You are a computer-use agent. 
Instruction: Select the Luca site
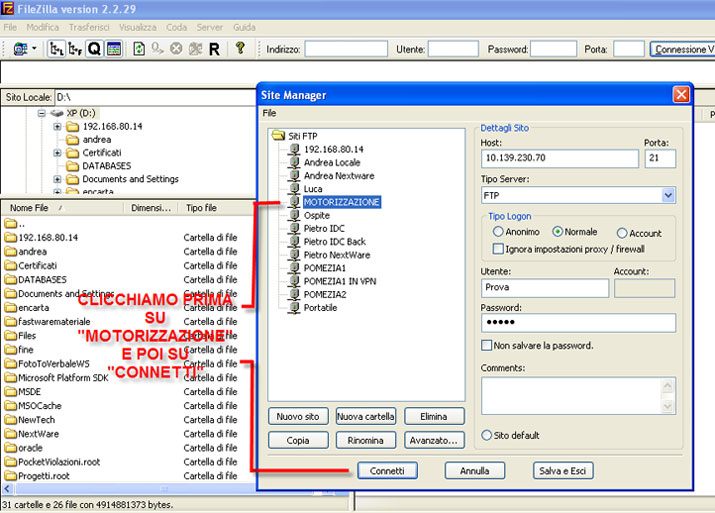[313, 189]
